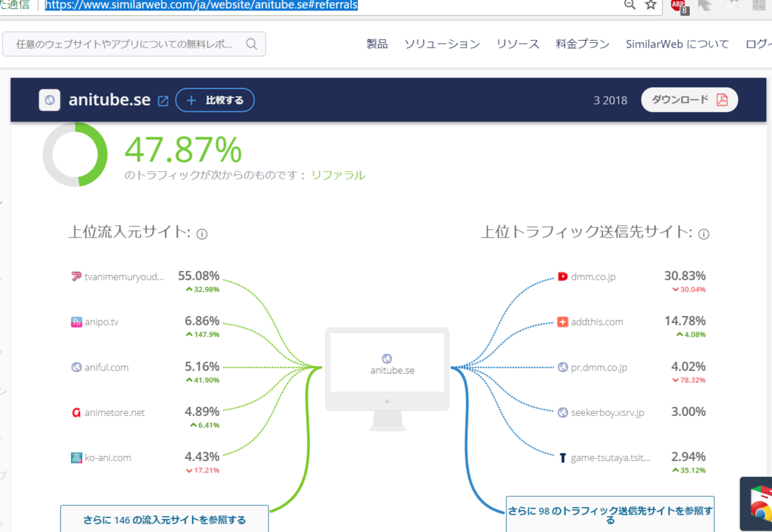Viewport: 772px width, 532px height.
Task: Click the animetore.net red favicon
Action: click(76, 412)
